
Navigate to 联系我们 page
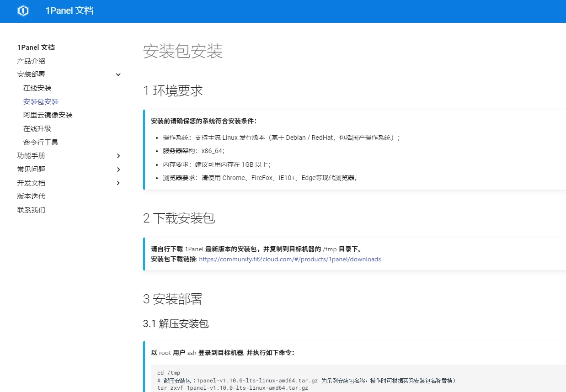pyautogui.click(x=31, y=210)
